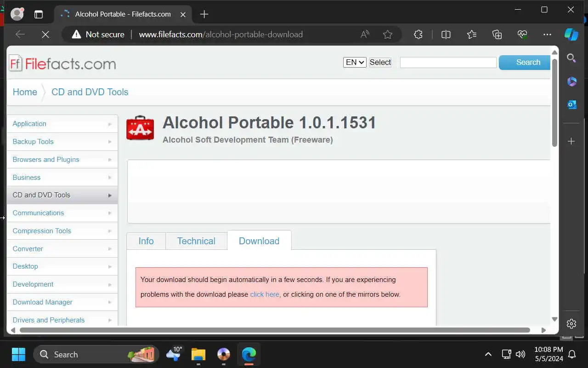Open the tab actions menu icon
This screenshot has width=588, height=368.
pos(39,14)
